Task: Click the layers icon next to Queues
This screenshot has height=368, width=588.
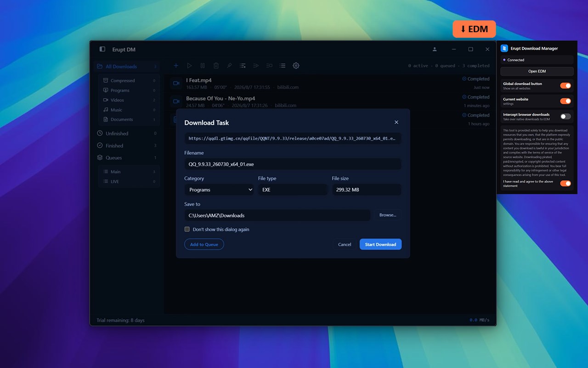Action: (x=100, y=158)
